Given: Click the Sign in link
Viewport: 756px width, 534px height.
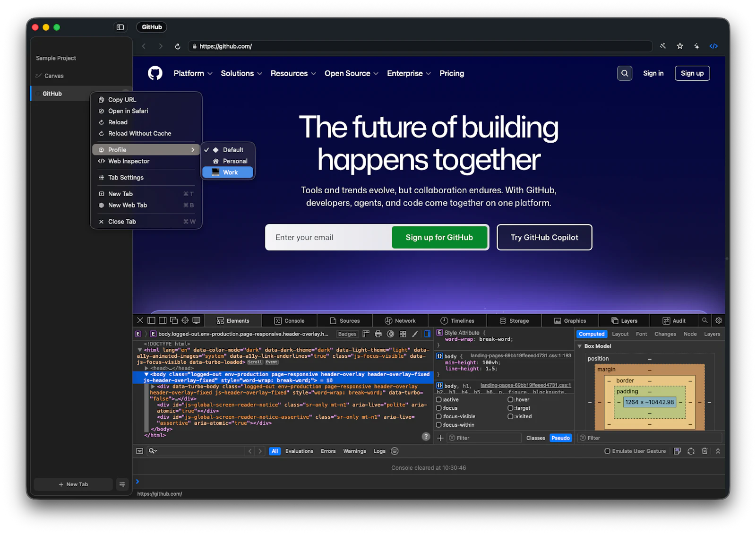Looking at the screenshot, I should pyautogui.click(x=653, y=73).
